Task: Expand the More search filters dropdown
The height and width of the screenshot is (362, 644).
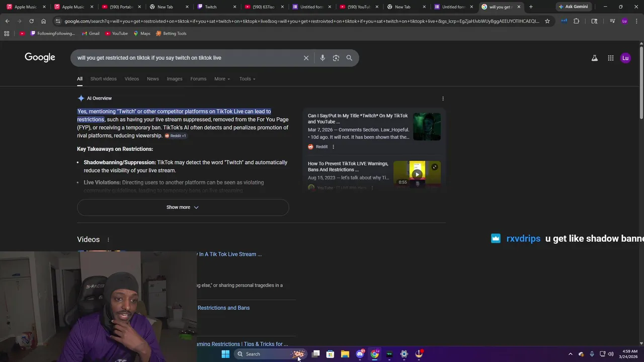Action: [x=222, y=79]
